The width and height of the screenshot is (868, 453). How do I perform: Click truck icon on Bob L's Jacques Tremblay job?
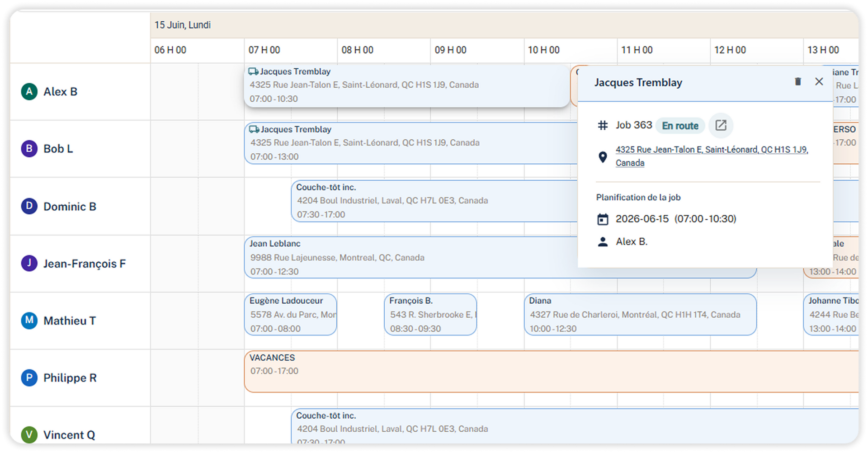tap(254, 129)
